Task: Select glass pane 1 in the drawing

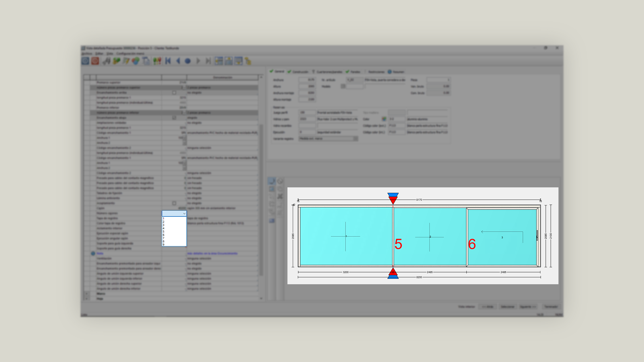Action: click(x=346, y=236)
